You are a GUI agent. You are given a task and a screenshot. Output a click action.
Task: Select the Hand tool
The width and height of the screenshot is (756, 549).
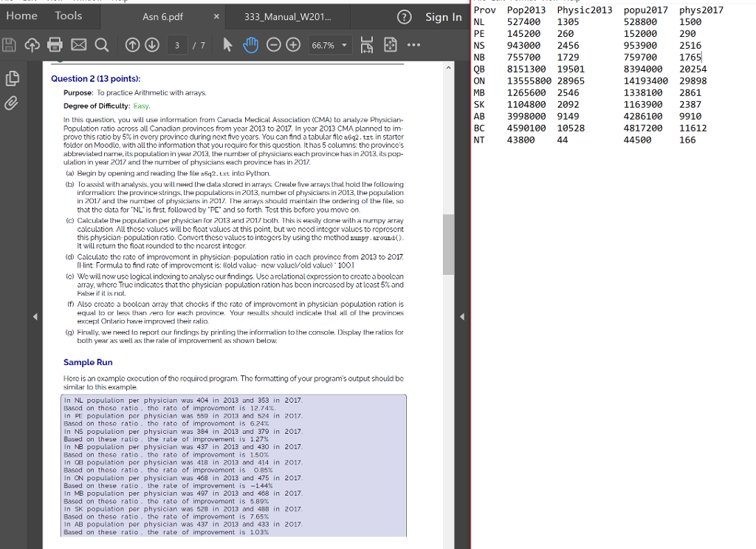click(252, 45)
